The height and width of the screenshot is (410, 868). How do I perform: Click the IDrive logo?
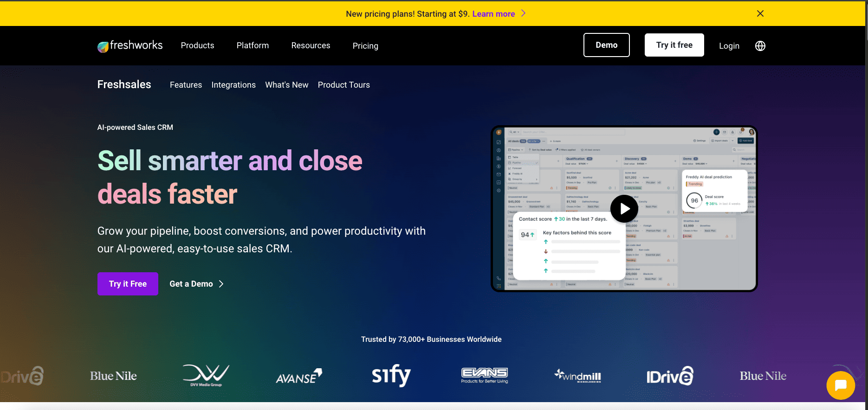tap(670, 376)
